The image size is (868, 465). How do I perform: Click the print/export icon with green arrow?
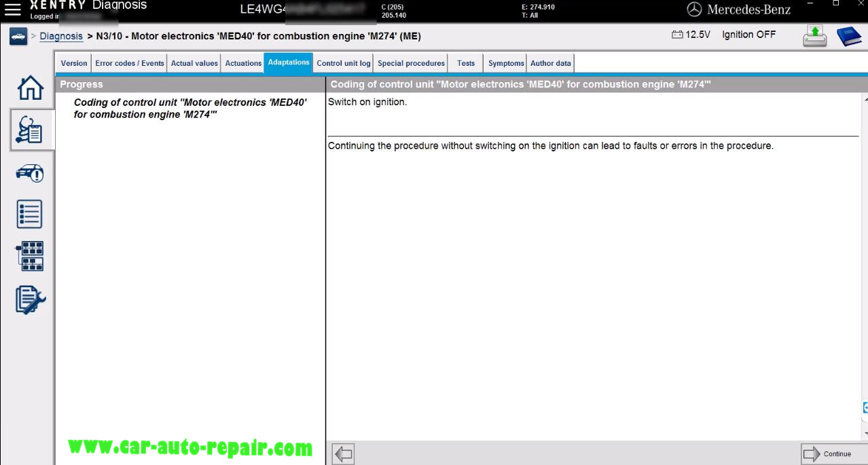[x=814, y=36]
